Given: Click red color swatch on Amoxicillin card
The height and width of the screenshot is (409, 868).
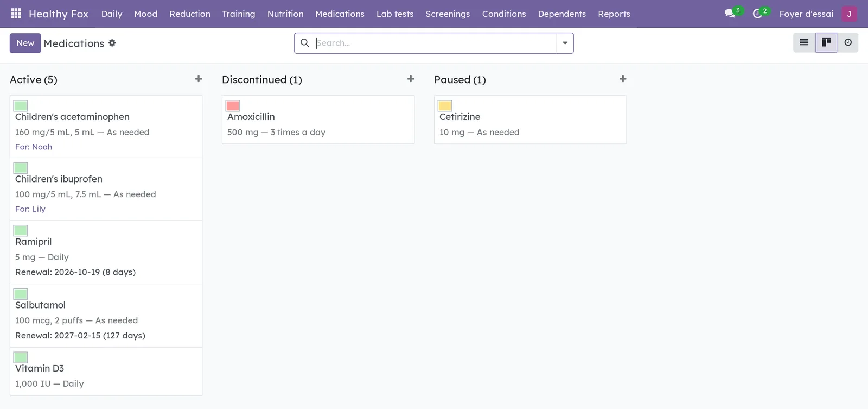Looking at the screenshot, I should click(233, 106).
